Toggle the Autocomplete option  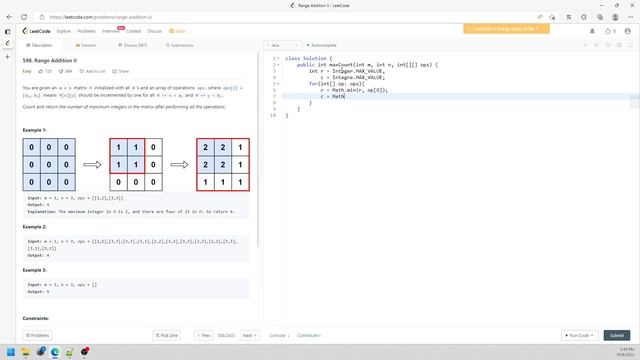[322, 45]
